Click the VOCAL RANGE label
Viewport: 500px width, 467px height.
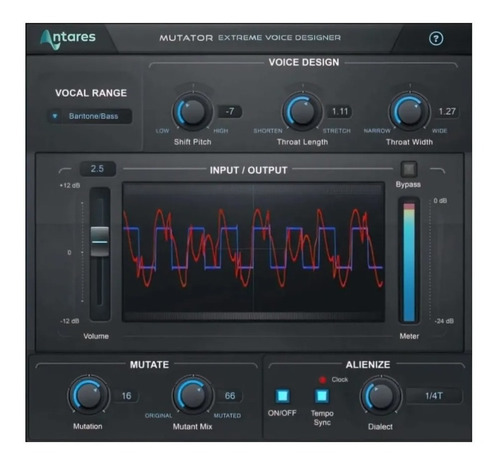(91, 93)
